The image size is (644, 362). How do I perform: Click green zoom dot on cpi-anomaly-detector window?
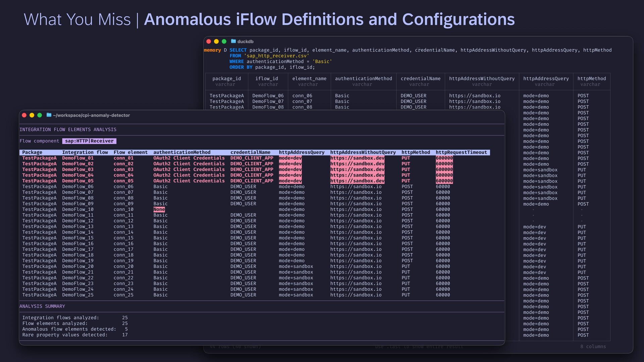pos(40,115)
